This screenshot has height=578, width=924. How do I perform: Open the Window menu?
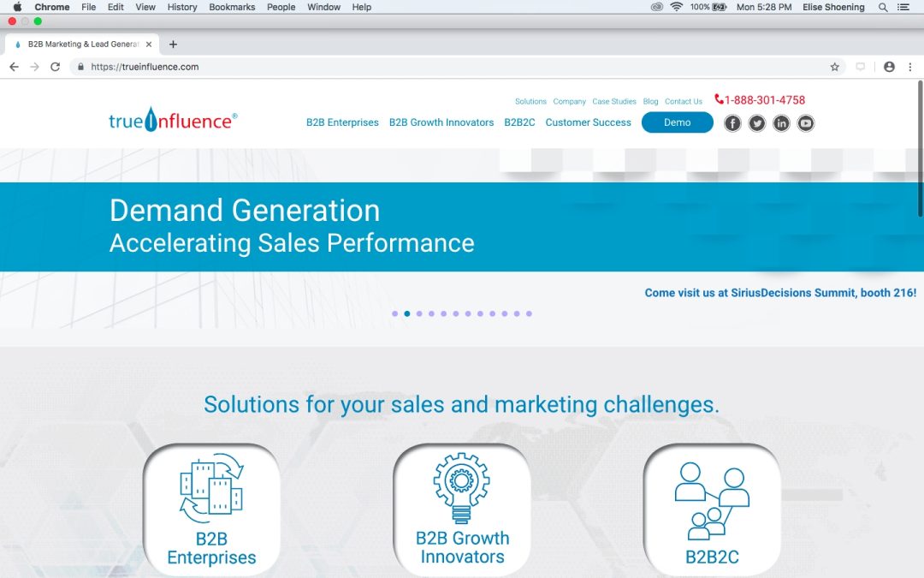click(x=323, y=7)
